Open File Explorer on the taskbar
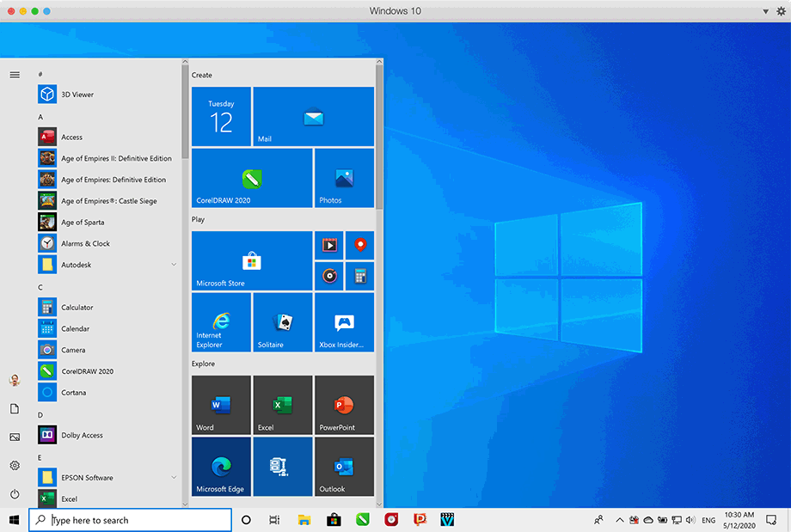This screenshot has height=532, width=791. point(304,520)
